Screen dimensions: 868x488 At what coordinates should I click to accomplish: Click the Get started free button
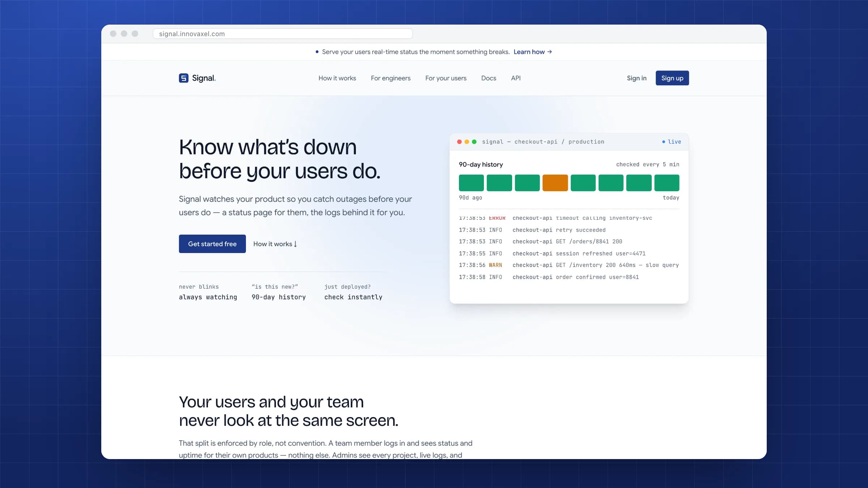[212, 244]
